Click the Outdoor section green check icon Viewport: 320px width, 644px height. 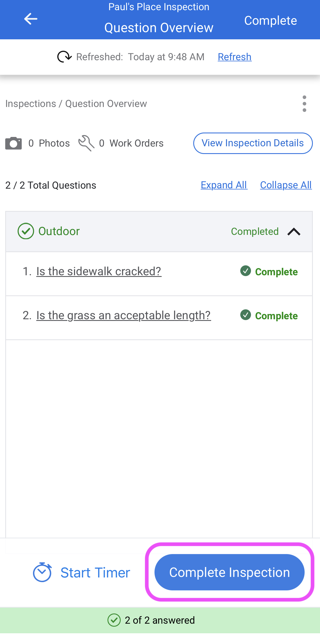[26, 231]
